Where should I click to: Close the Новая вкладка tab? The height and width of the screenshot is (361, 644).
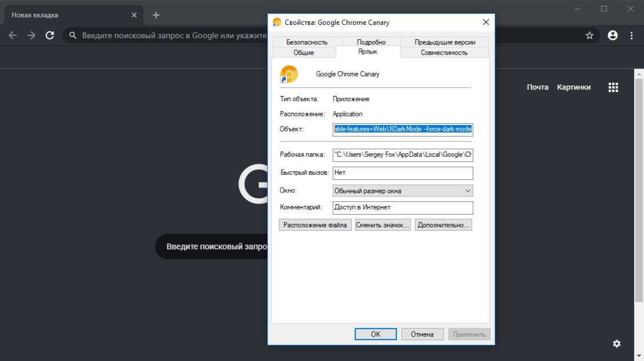[x=134, y=15]
